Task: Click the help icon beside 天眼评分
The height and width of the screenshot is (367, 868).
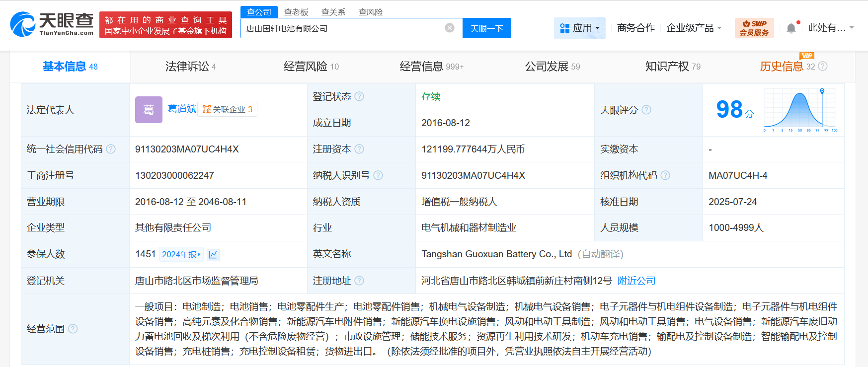Action: pyautogui.click(x=646, y=110)
